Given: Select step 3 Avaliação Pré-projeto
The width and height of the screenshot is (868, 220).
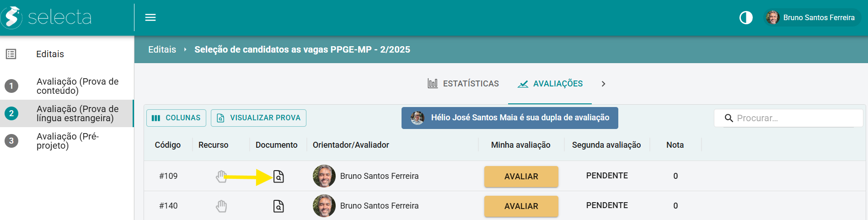Looking at the screenshot, I should coord(67,141).
